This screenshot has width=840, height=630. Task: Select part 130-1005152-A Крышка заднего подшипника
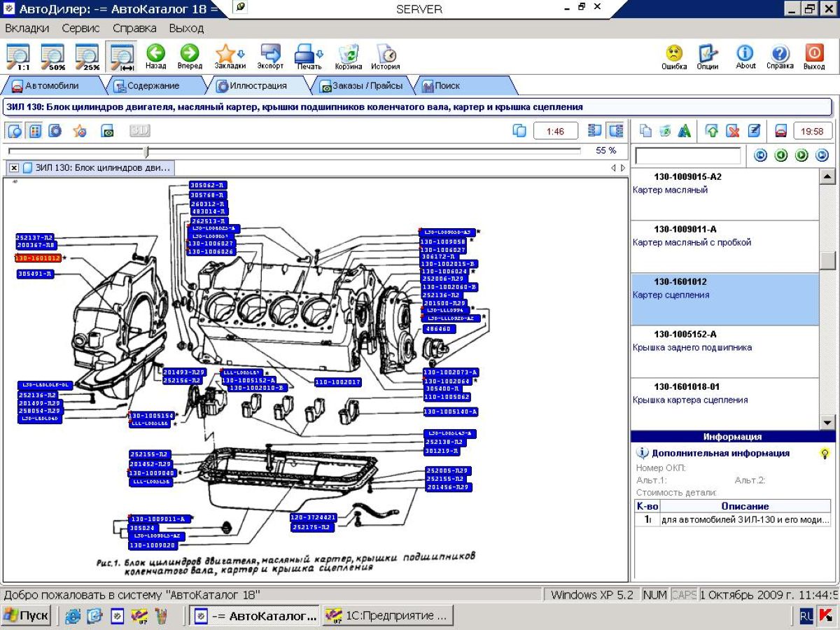pyautogui.click(x=724, y=352)
